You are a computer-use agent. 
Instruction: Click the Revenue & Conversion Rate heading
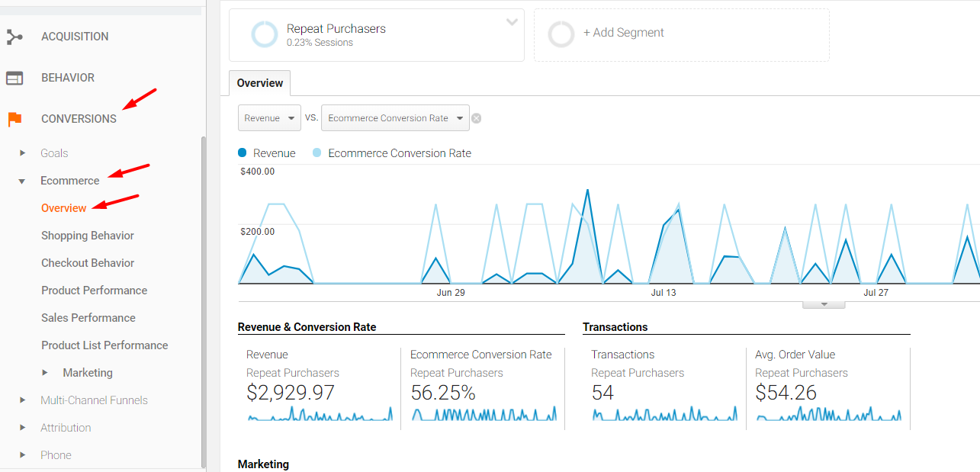pyautogui.click(x=307, y=327)
